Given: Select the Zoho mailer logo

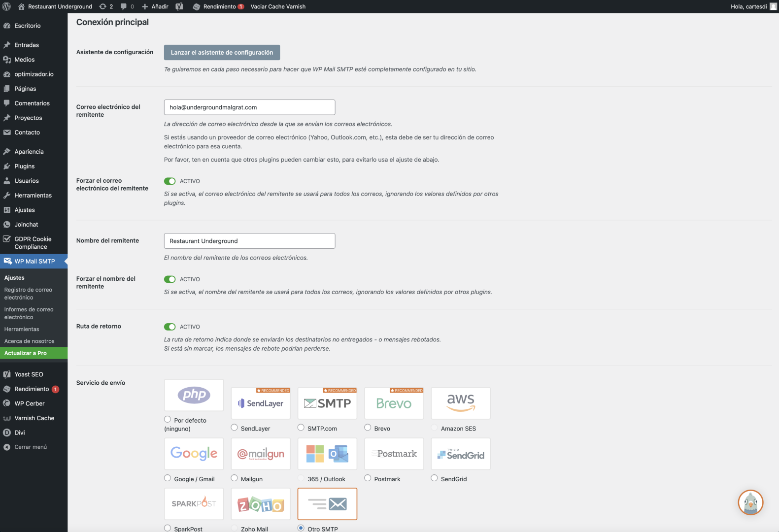Looking at the screenshot, I should coord(261,504).
